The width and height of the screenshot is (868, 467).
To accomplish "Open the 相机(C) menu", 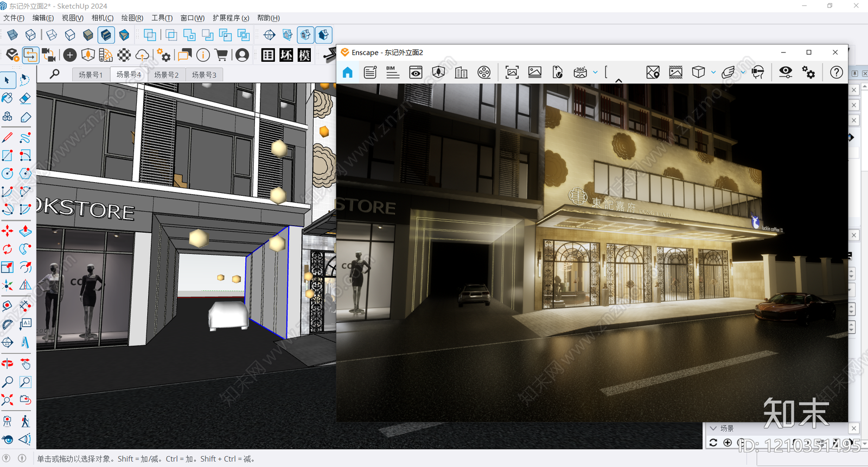I will coord(103,18).
